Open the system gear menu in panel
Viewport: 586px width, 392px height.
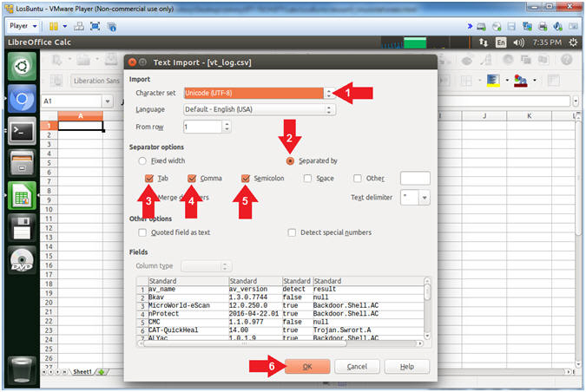pyautogui.click(x=573, y=42)
